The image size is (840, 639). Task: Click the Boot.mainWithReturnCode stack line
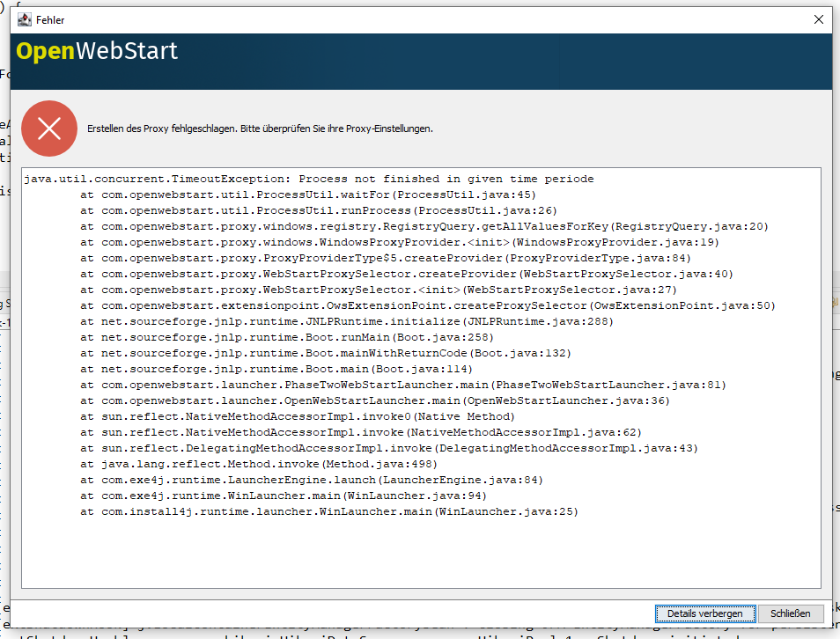tap(326, 353)
